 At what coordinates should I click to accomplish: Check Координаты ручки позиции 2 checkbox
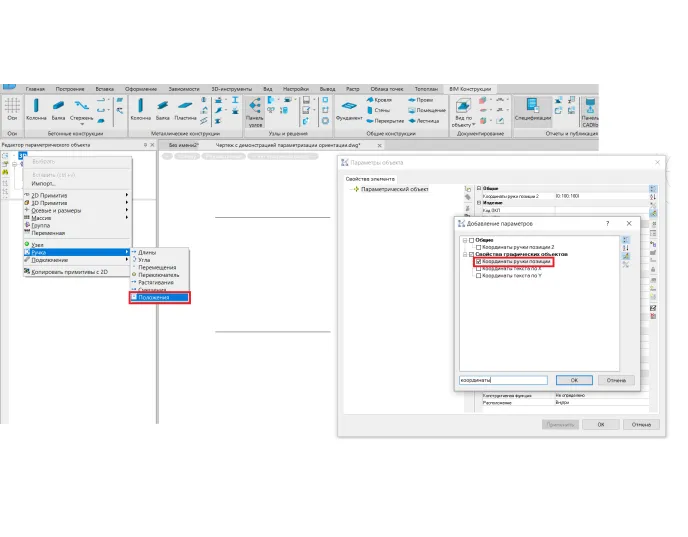(479, 247)
